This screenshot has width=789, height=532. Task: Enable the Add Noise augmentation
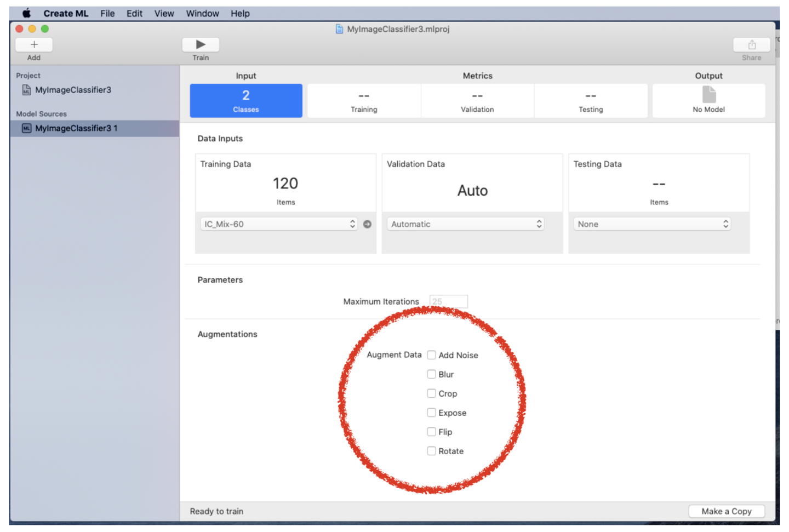pos(432,355)
